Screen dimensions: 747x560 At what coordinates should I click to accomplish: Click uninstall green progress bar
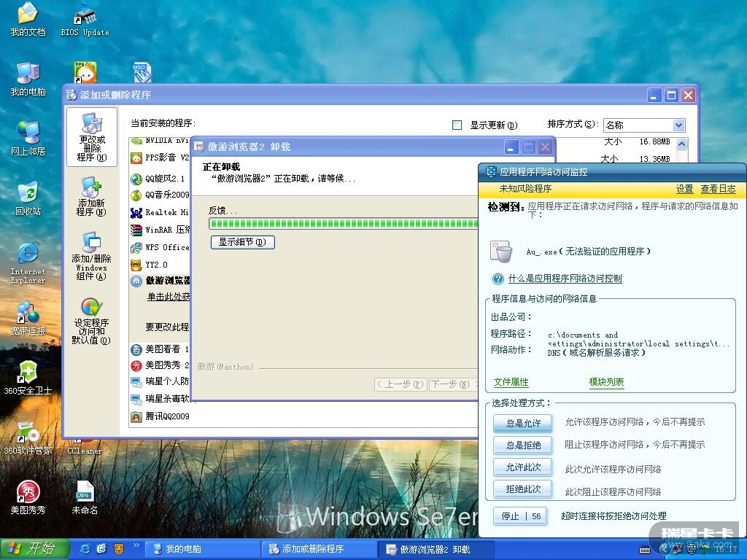coord(343,224)
